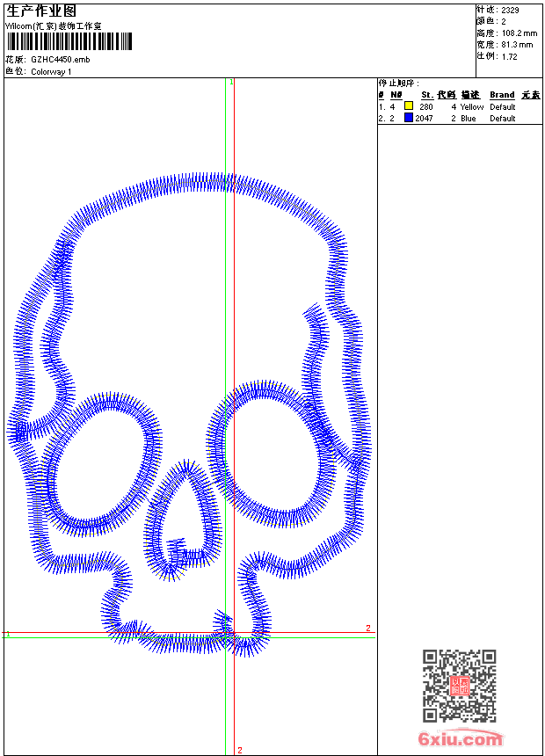Click the GZHC4450.emb file name
The height and width of the screenshot is (756, 545).
(x=60, y=59)
